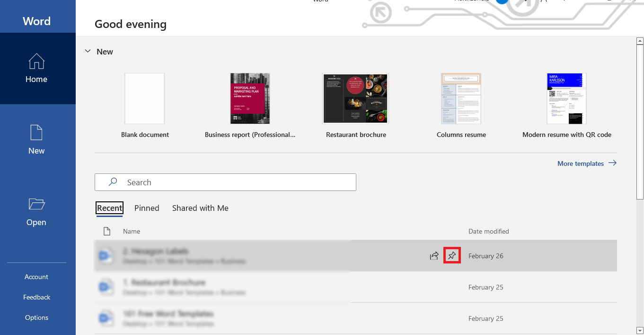The image size is (644, 335).
Task: Switch to the Recent tab
Action: coord(110,208)
